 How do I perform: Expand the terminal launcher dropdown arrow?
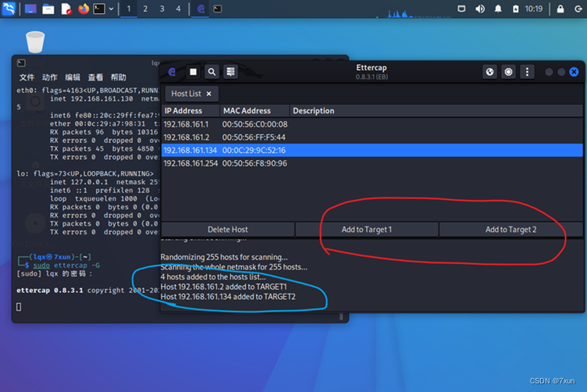click(111, 9)
